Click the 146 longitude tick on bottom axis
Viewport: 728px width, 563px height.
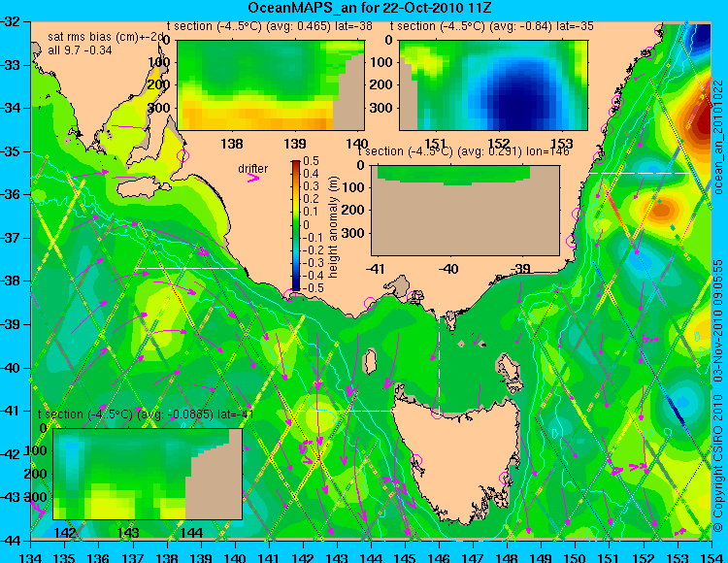pos(439,557)
